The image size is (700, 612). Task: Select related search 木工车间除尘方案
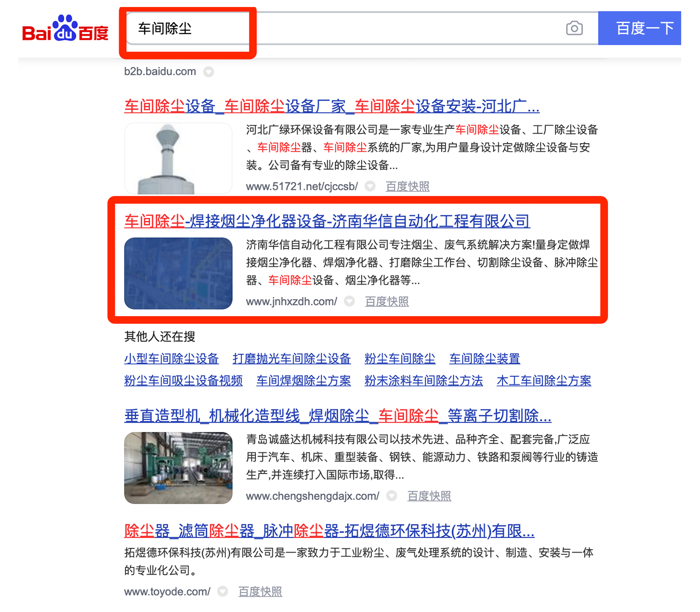pyautogui.click(x=544, y=381)
